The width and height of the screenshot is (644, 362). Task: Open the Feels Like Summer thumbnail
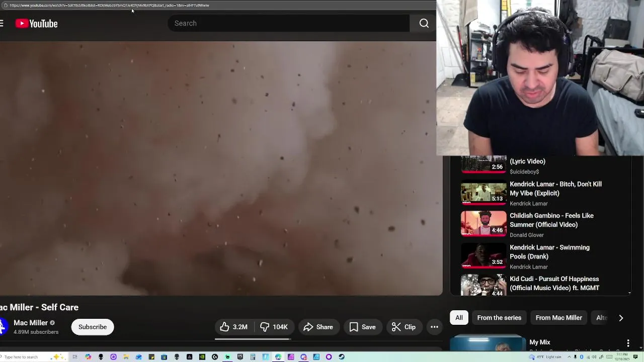click(484, 223)
